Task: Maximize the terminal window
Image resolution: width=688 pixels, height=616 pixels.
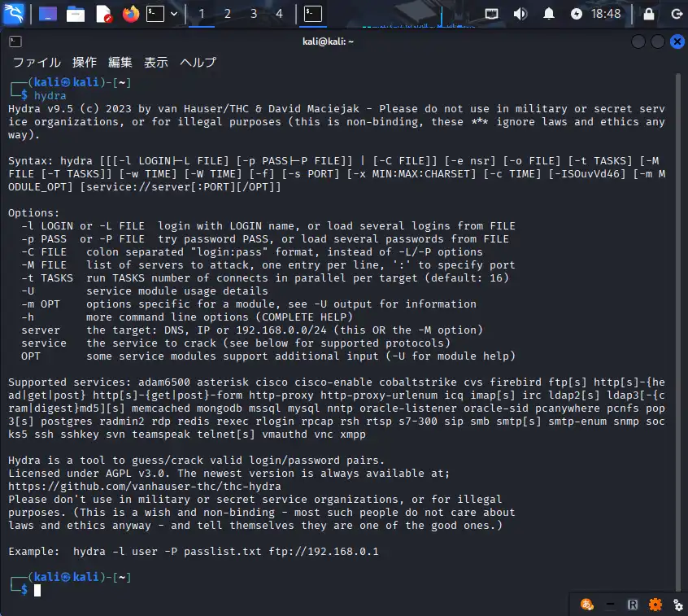Action: click(658, 42)
